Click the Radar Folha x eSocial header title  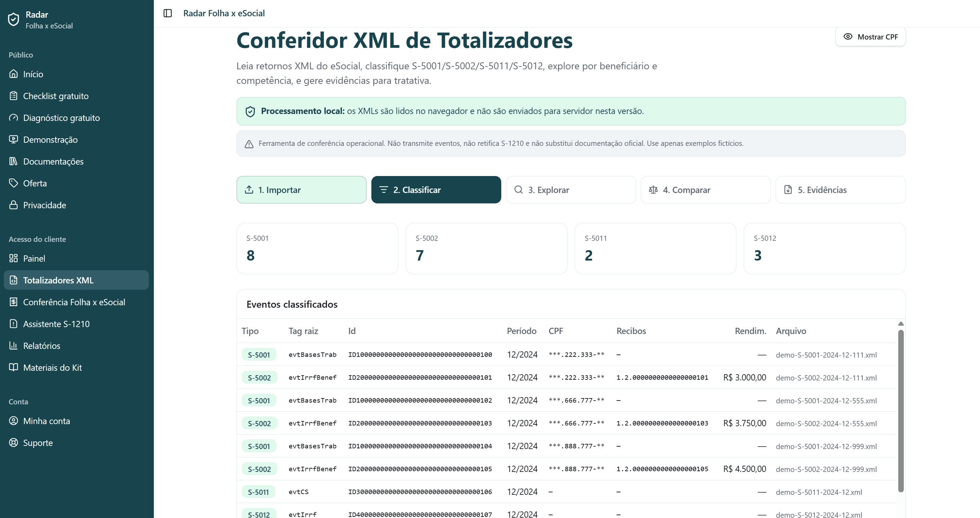224,13
